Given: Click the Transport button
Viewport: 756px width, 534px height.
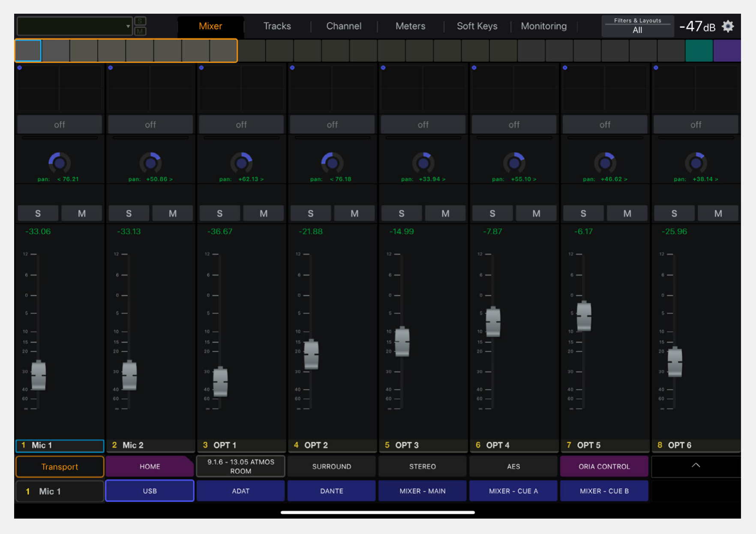Looking at the screenshot, I should pyautogui.click(x=60, y=466).
